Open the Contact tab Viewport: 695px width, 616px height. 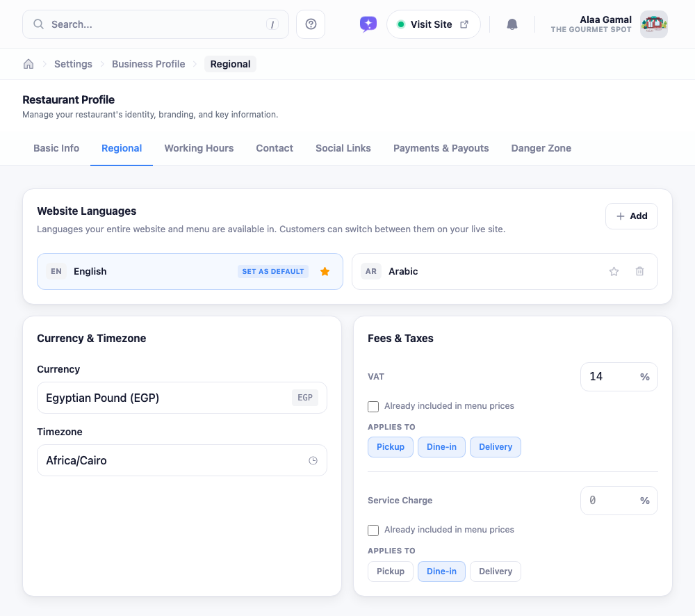click(x=275, y=148)
